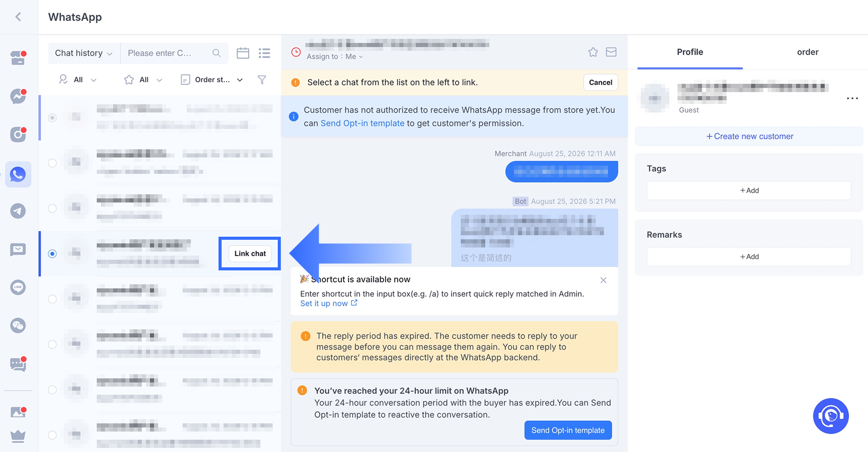Cancel the chat linking prompt
The height and width of the screenshot is (452, 868).
tap(600, 83)
